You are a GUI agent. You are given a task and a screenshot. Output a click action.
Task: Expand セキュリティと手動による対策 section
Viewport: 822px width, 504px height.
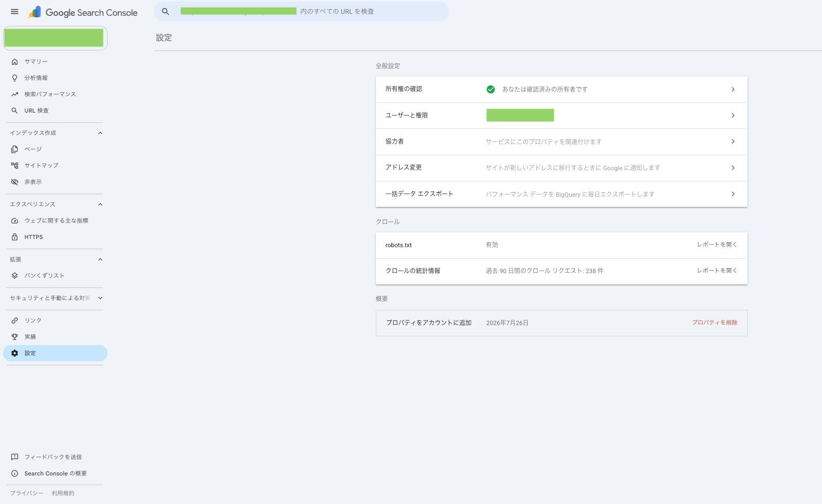[x=100, y=298]
